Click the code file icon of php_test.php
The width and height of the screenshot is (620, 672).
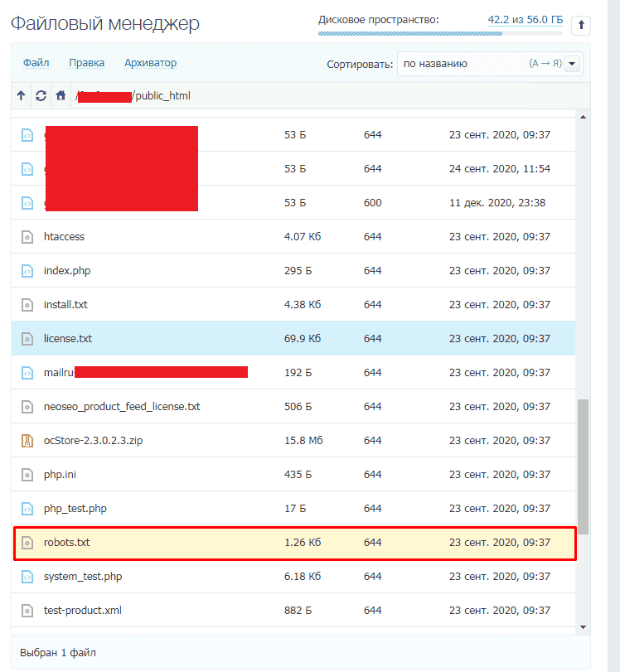click(x=27, y=508)
